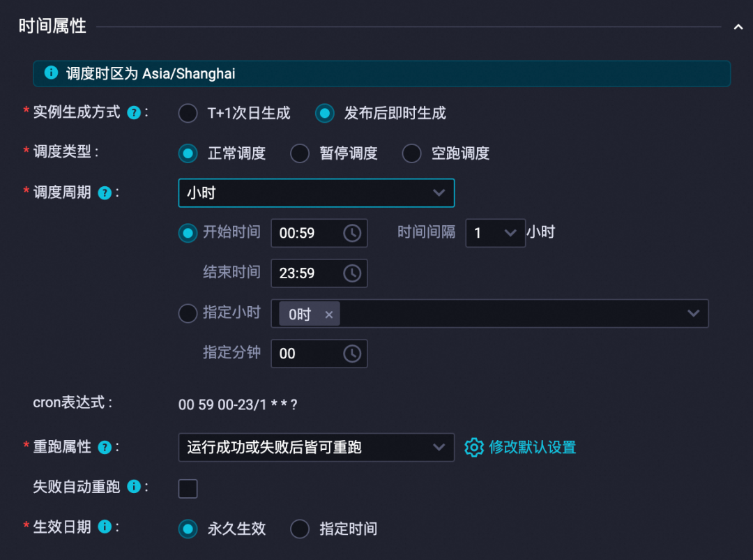The width and height of the screenshot is (753, 560).
Task: Click the 开始时间 input showing 00:59
Action: pos(319,233)
